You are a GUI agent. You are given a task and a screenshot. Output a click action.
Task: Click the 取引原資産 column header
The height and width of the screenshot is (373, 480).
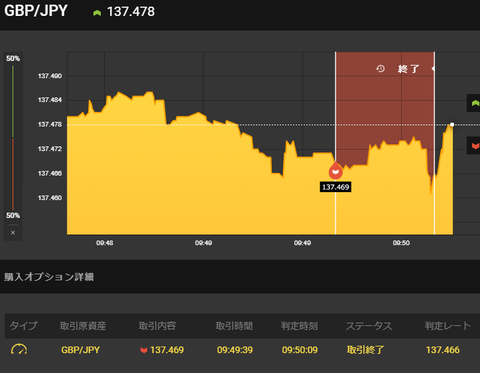[83, 326]
